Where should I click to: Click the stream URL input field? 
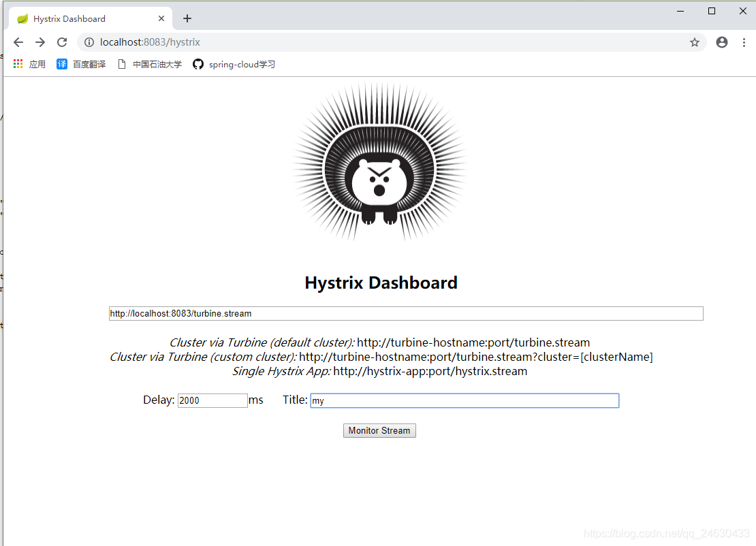pos(406,313)
